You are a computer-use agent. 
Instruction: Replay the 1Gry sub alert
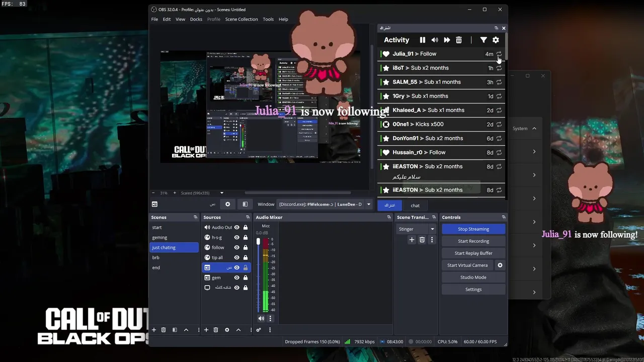click(499, 96)
